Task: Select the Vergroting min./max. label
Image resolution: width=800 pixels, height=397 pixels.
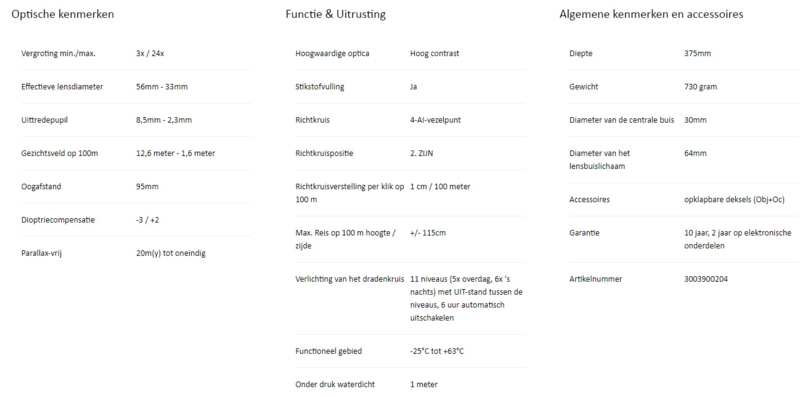Action: tap(58, 54)
